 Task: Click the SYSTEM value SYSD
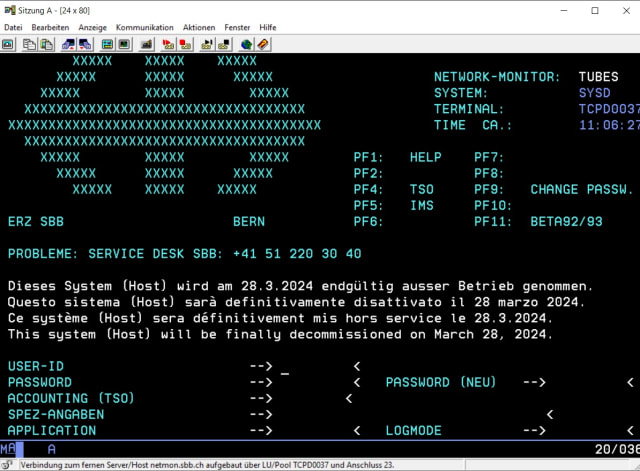pos(594,93)
